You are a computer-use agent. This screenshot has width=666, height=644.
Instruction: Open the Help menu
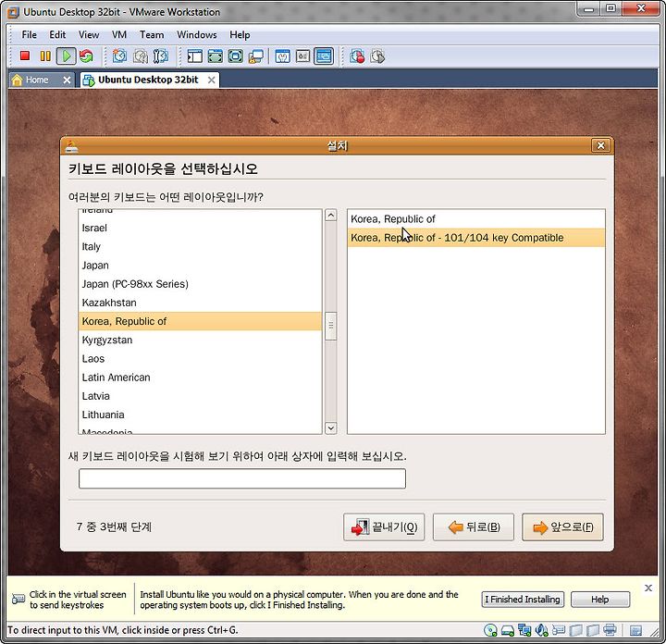240,35
